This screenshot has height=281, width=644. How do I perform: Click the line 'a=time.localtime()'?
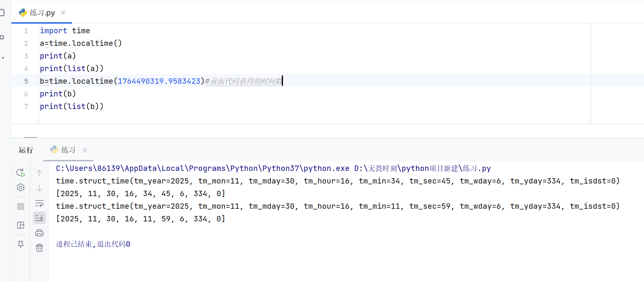pos(81,43)
